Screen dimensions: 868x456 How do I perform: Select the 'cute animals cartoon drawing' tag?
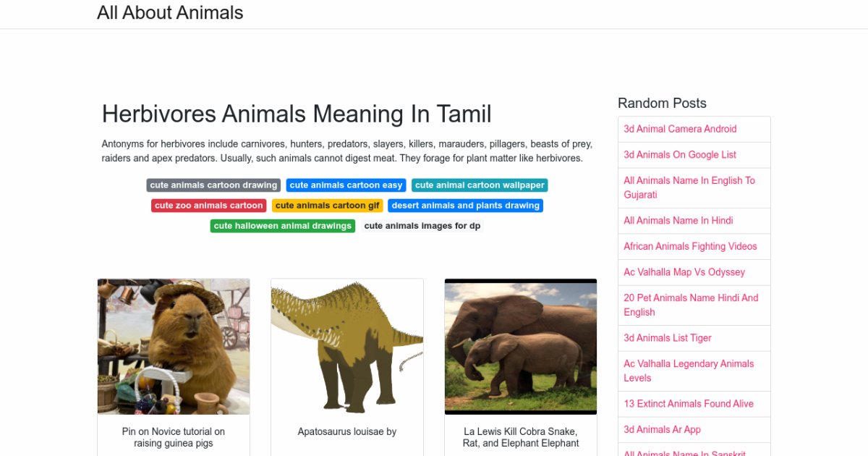(x=213, y=185)
